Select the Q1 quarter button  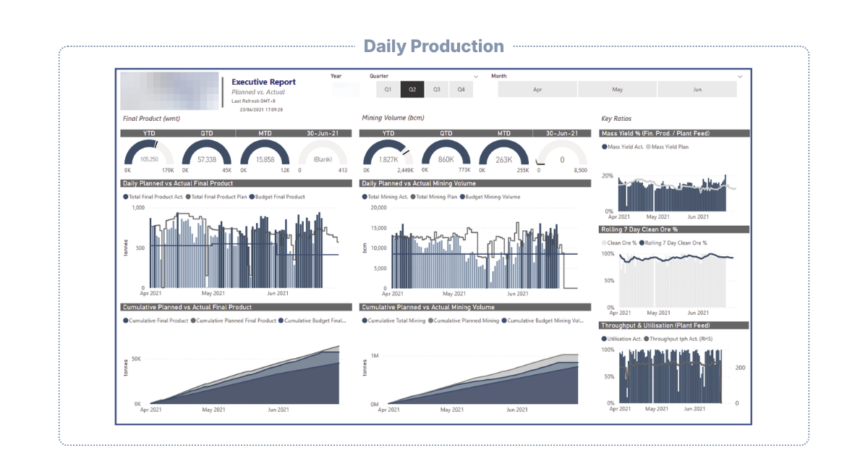click(x=388, y=90)
